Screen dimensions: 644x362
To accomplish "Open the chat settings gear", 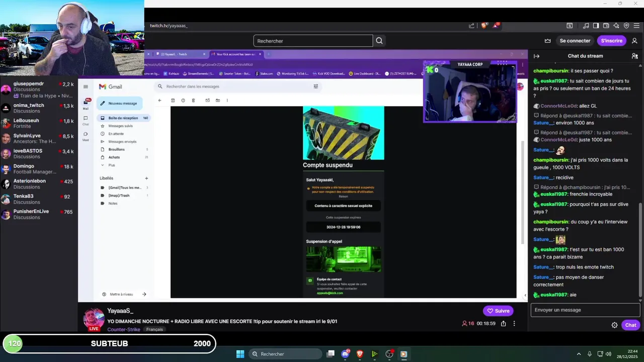I will tap(614, 325).
